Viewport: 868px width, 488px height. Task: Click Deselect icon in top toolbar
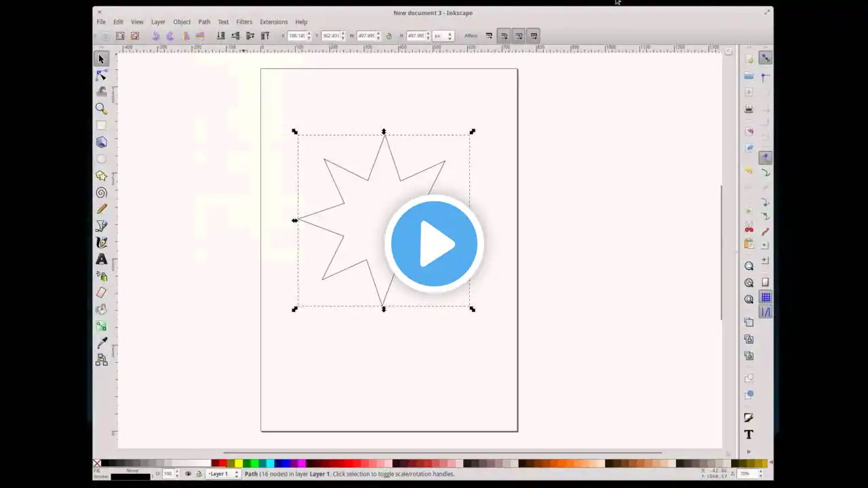point(135,36)
